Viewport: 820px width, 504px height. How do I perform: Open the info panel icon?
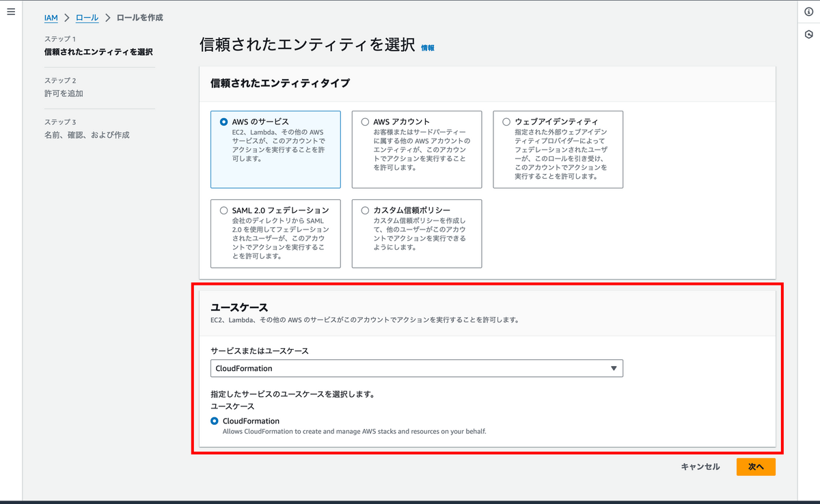tap(809, 12)
